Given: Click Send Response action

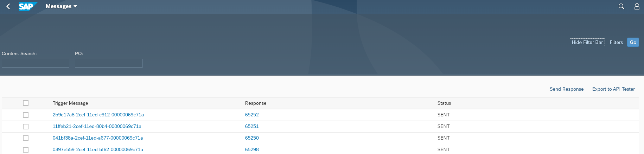Looking at the screenshot, I should tap(566, 89).
